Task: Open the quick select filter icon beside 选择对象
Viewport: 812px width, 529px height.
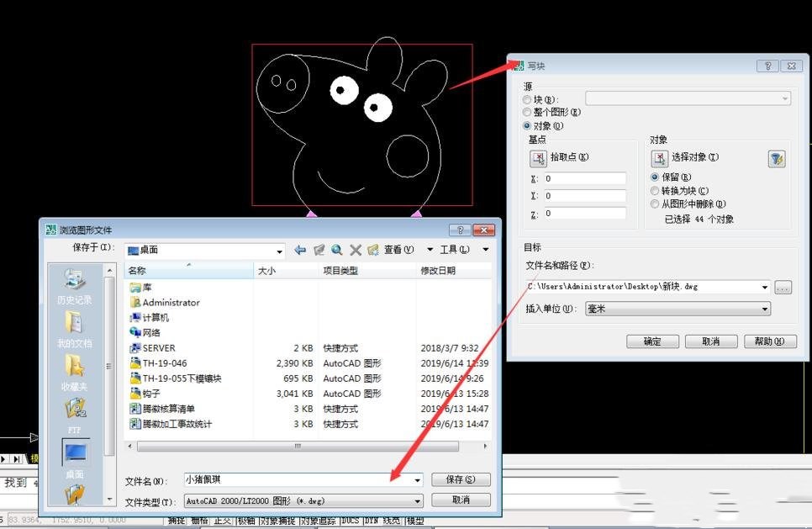Action: (777, 156)
